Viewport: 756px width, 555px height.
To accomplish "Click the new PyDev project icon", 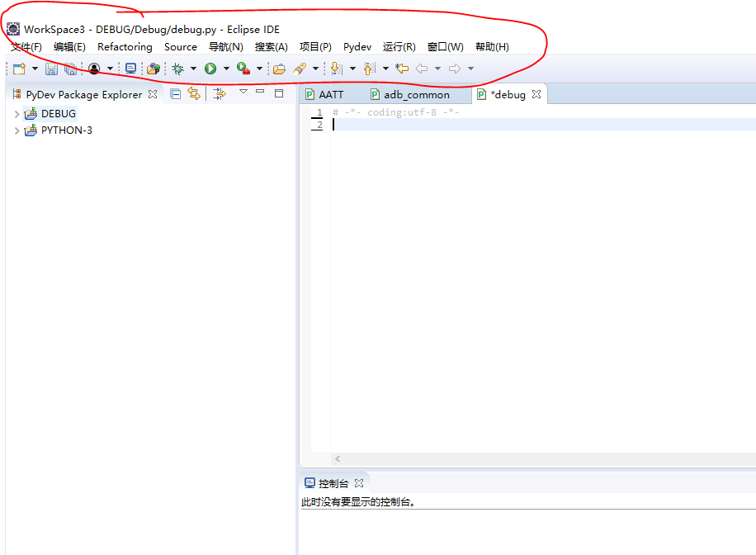I will click(154, 69).
